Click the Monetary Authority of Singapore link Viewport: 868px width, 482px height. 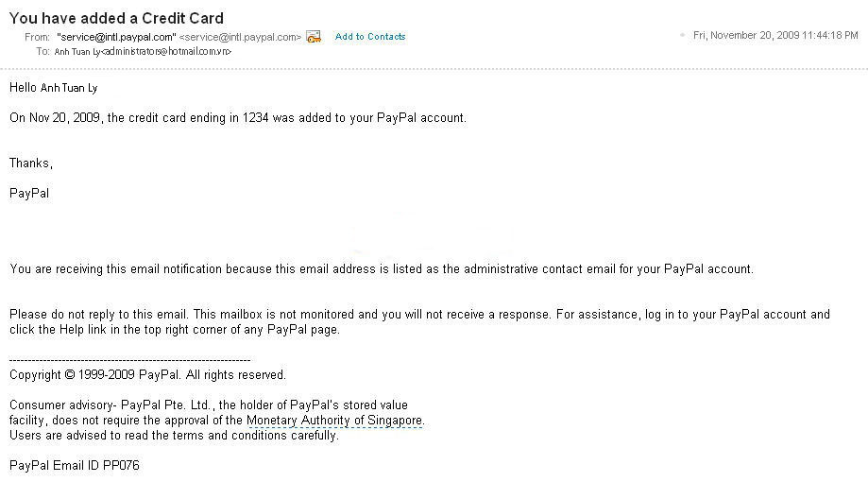click(x=334, y=421)
